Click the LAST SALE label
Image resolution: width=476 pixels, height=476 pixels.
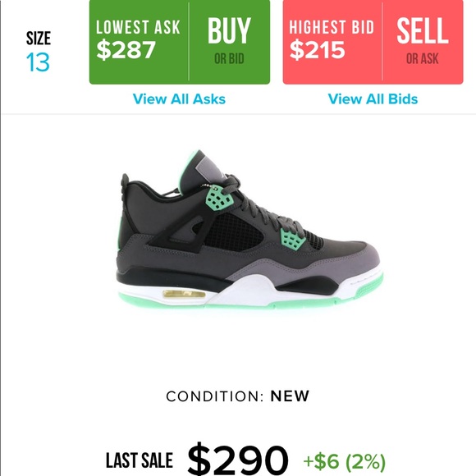140,460
